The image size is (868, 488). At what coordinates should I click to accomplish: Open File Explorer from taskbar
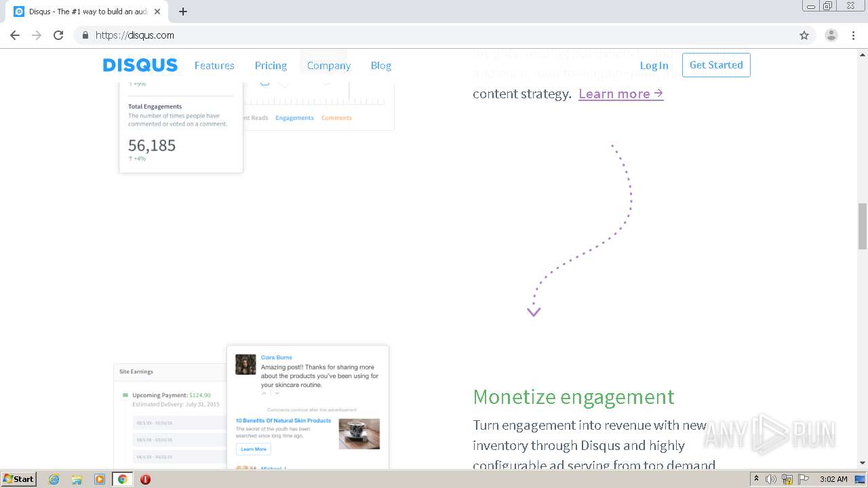(77, 479)
